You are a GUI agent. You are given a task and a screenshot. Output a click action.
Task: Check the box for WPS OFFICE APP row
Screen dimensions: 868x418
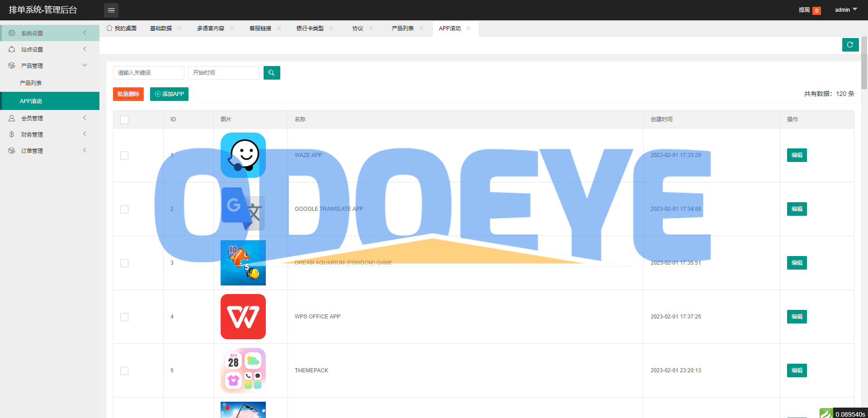click(124, 317)
